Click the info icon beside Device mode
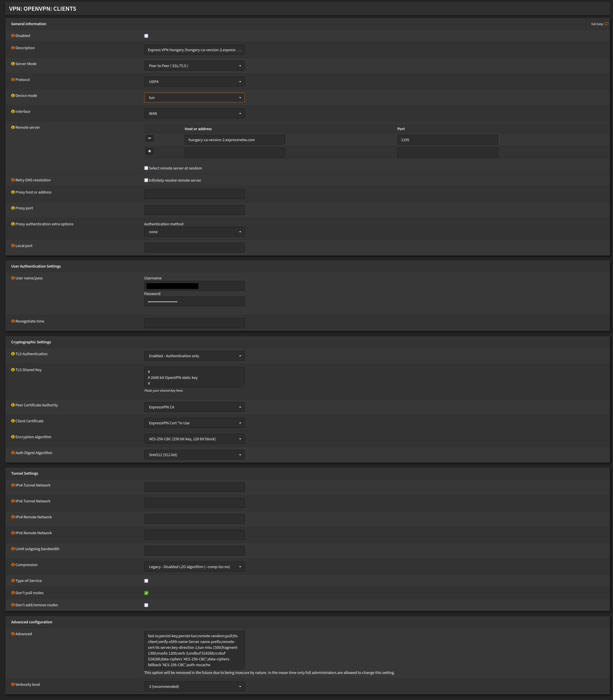 click(x=13, y=95)
